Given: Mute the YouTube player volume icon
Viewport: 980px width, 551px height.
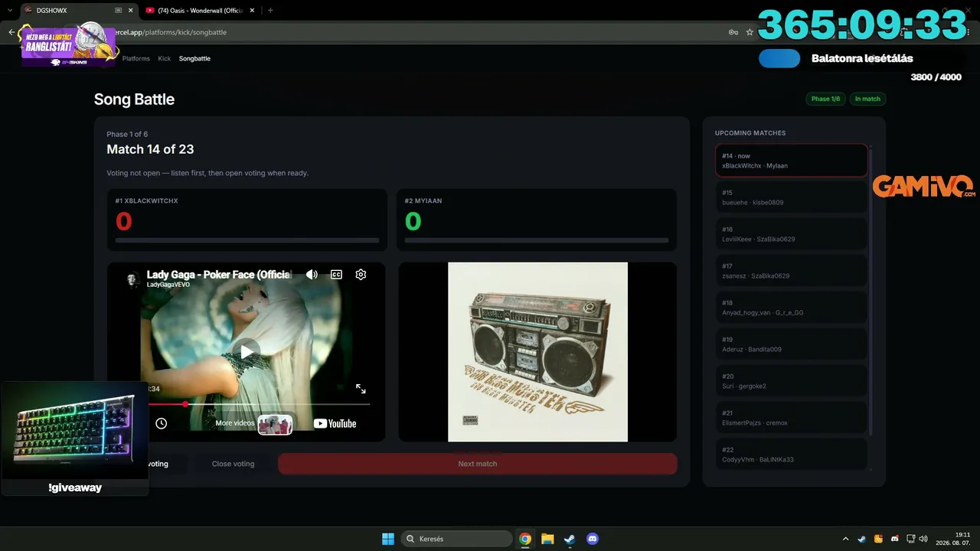Looking at the screenshot, I should tap(312, 275).
